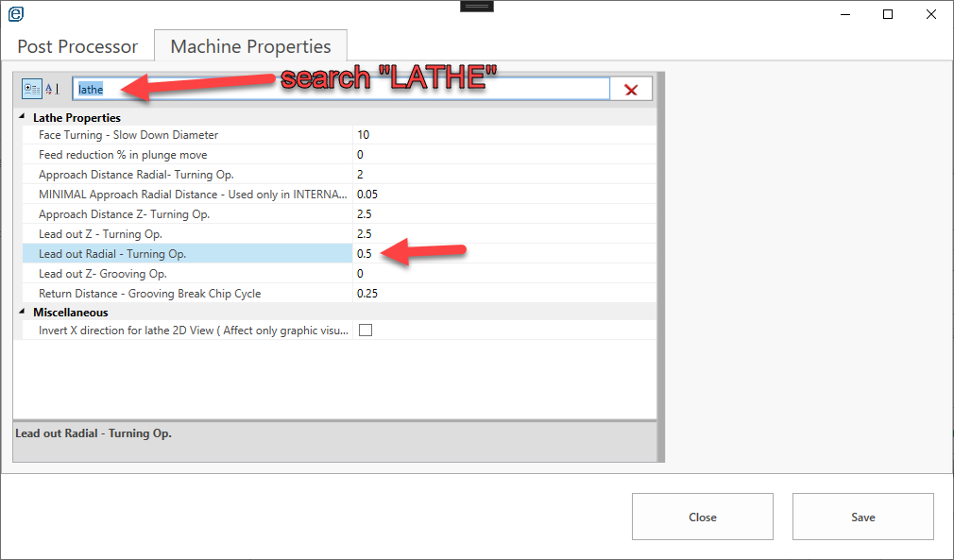Select Approach Distance Z- Turning Op. row

pos(189,214)
